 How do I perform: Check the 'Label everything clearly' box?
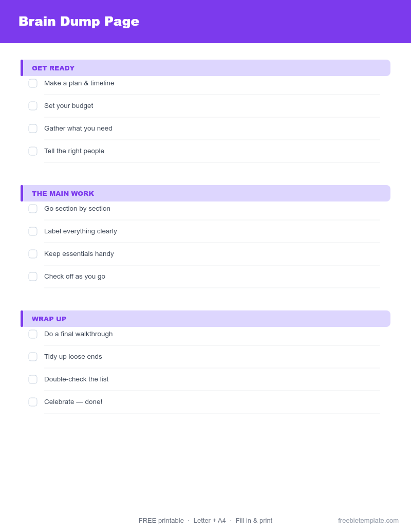[33, 231]
